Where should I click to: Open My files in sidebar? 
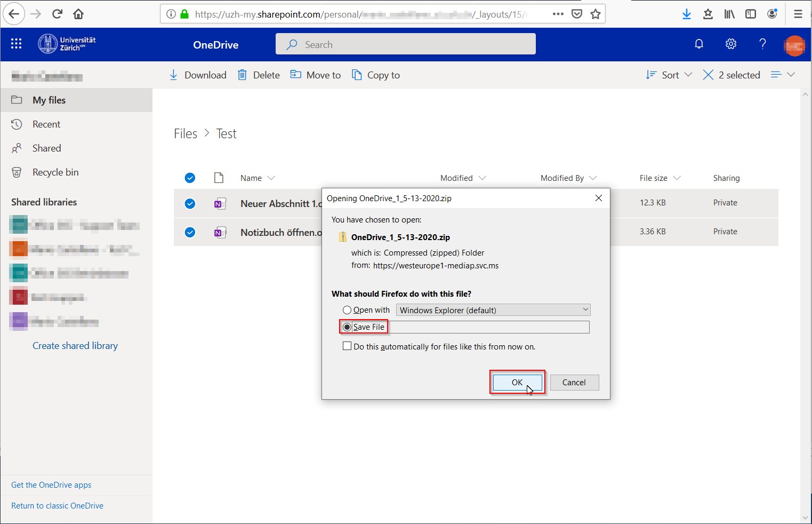click(x=76, y=100)
